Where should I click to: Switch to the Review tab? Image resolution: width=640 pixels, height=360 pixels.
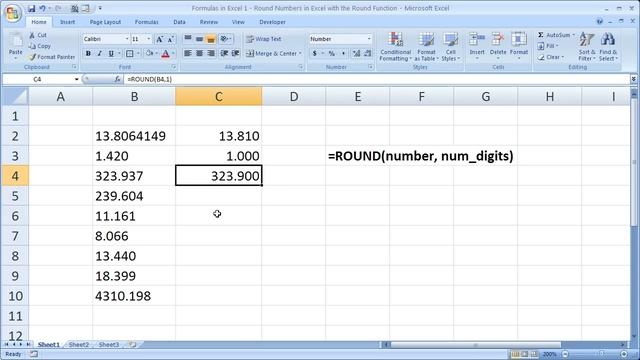(209, 22)
